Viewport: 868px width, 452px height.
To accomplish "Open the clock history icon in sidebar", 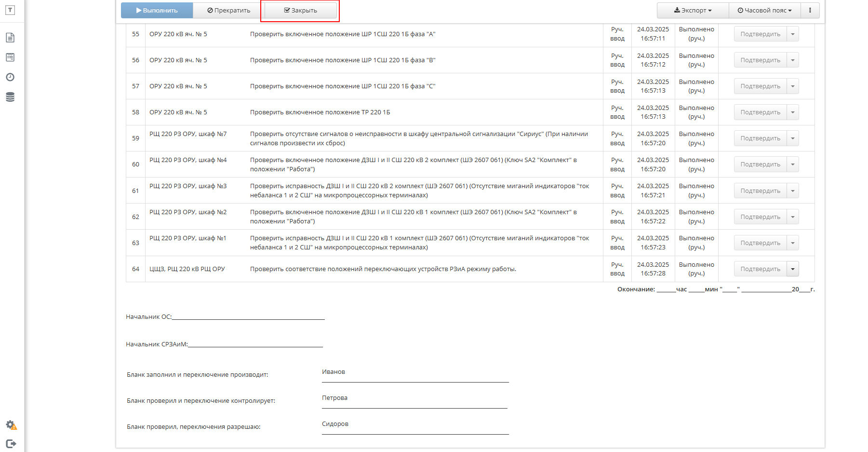I will [10, 77].
